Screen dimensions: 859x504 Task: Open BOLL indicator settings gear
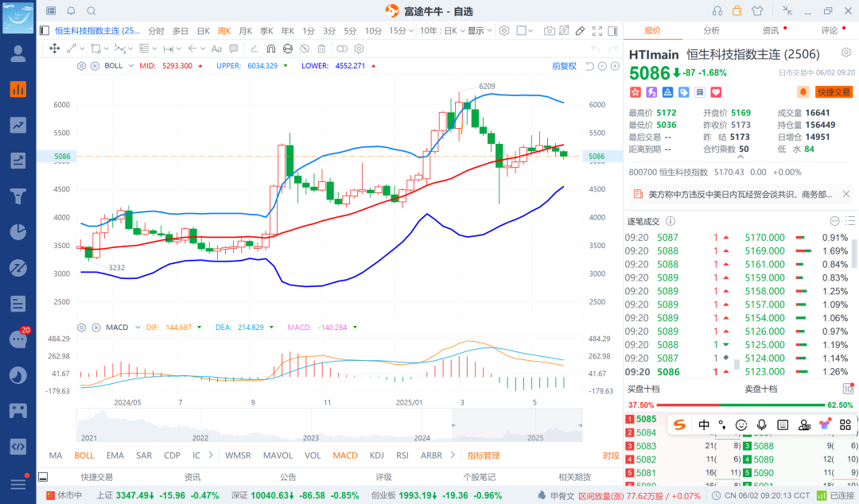click(82, 66)
